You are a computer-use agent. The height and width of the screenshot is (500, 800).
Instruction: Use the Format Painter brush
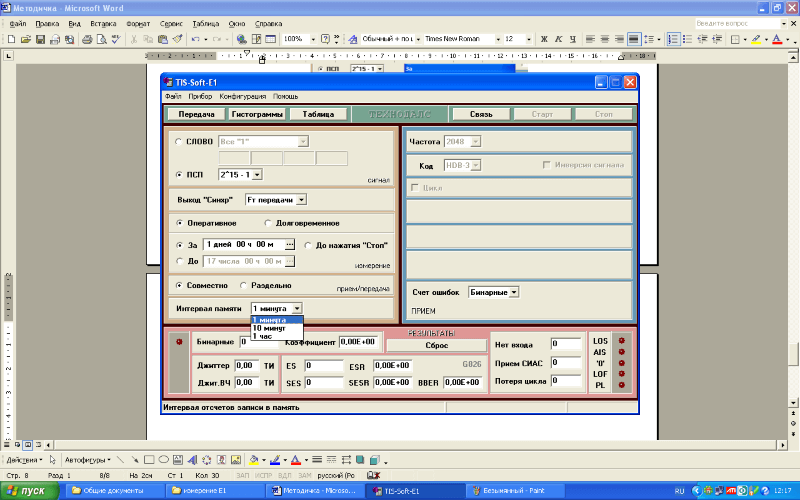point(177,39)
